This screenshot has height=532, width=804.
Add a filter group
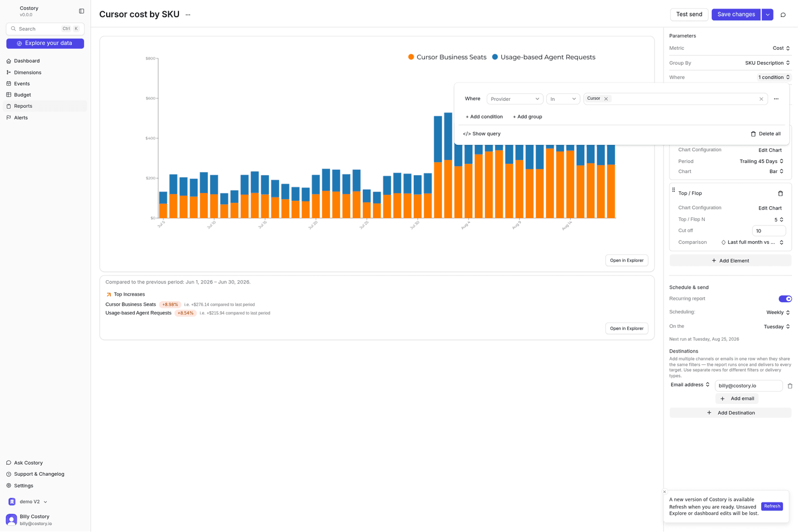click(x=527, y=117)
